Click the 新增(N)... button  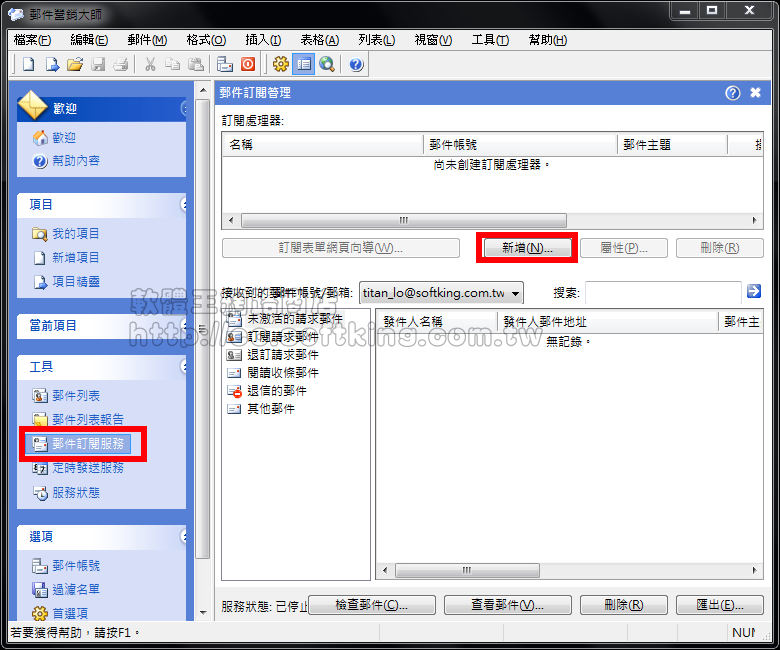527,248
